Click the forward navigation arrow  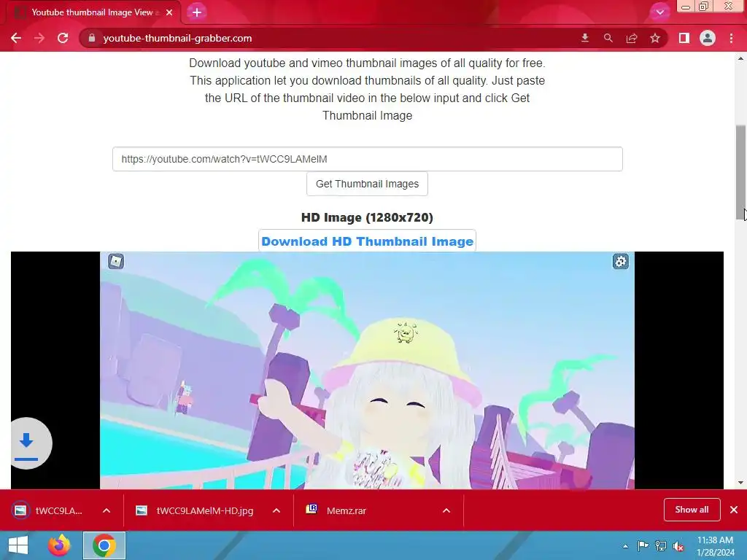(39, 38)
